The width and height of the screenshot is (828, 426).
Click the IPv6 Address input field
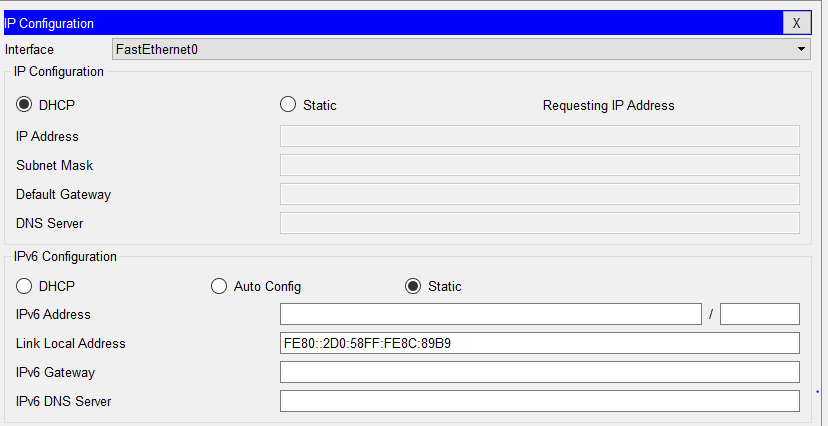(491, 314)
